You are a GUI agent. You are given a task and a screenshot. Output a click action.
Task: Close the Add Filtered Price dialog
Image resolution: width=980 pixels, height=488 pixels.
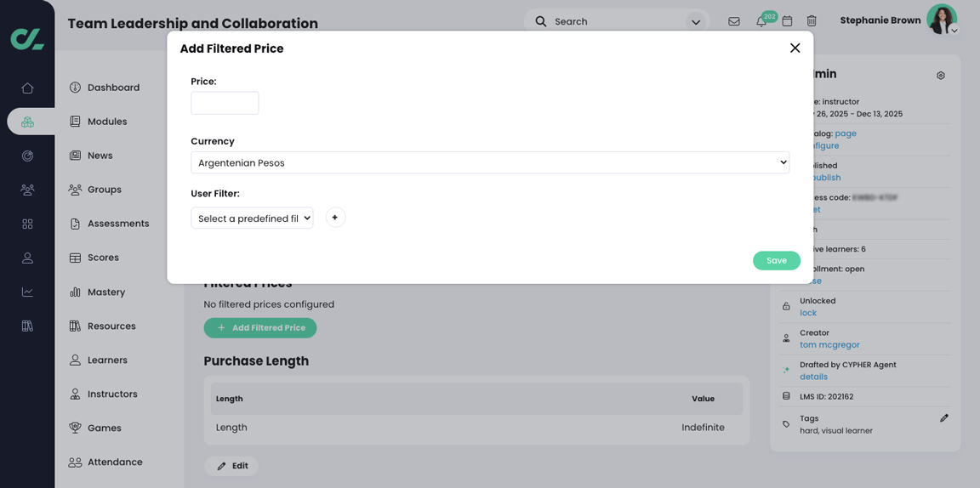(795, 48)
